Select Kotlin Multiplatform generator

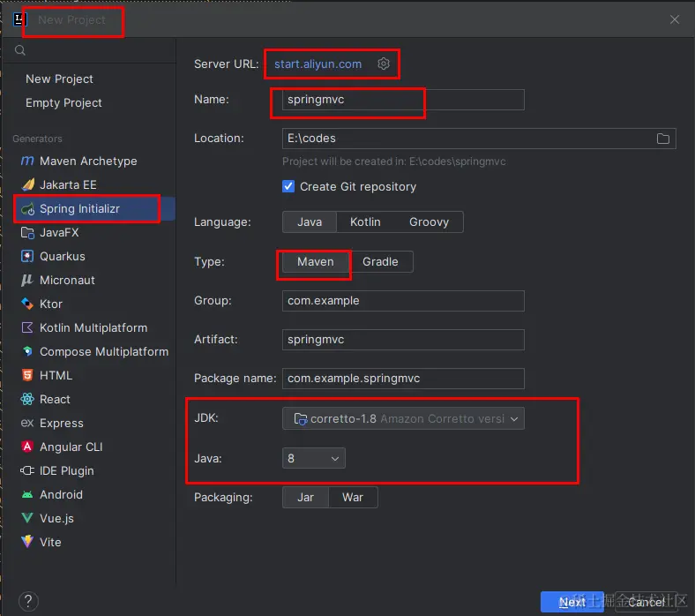pos(93,327)
